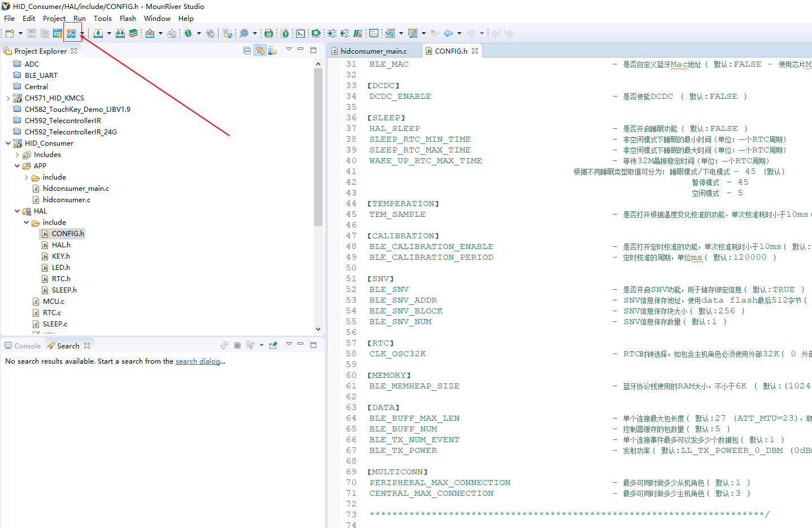Screen dimensions: 812x528
Task: Minimize the Search view panel
Action: point(300,344)
